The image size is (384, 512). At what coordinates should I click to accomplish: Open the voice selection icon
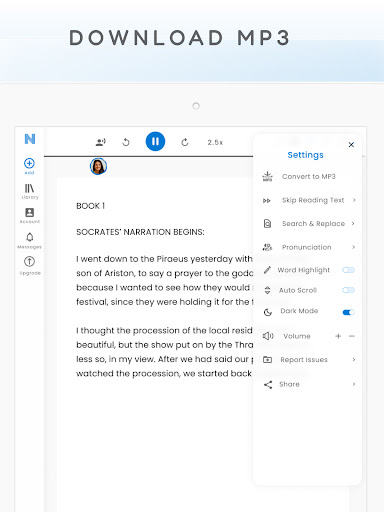click(x=101, y=142)
